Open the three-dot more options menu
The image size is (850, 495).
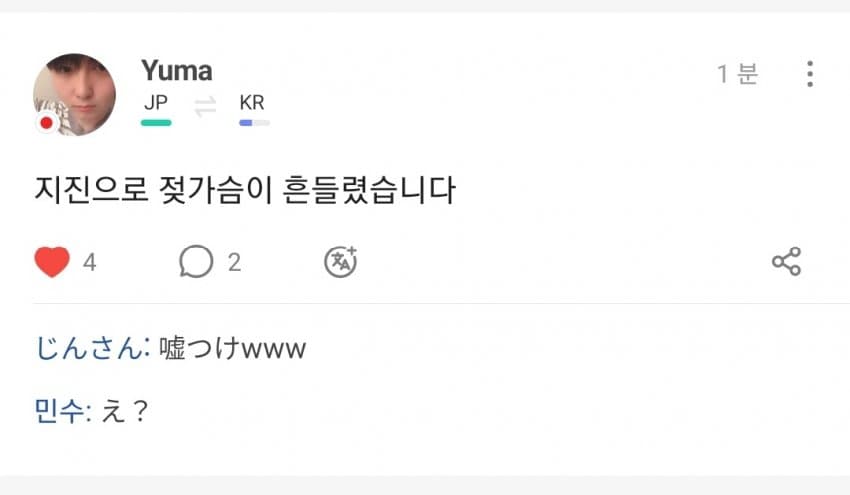pyautogui.click(x=809, y=74)
